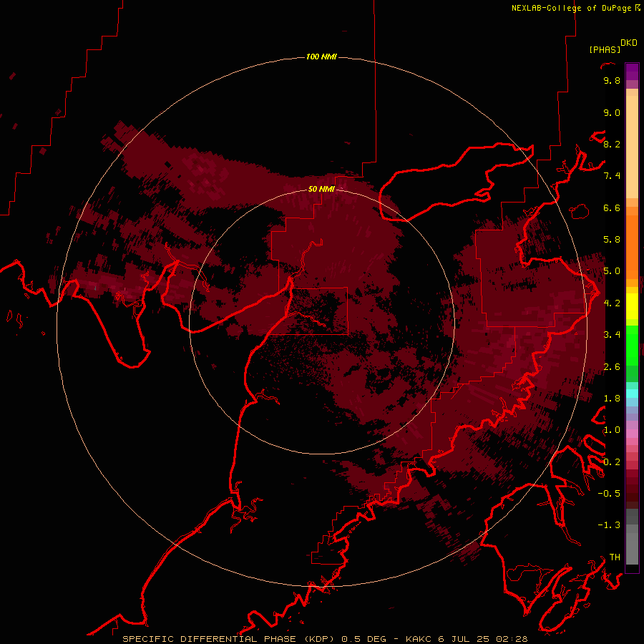Click the 1.8 value on the color scale
This screenshot has height=644, width=644.
pyautogui.click(x=612, y=399)
